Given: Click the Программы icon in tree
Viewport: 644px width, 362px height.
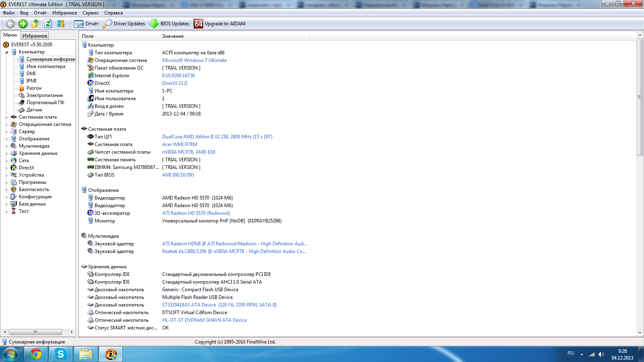Looking at the screenshot, I should pyautogui.click(x=14, y=182).
